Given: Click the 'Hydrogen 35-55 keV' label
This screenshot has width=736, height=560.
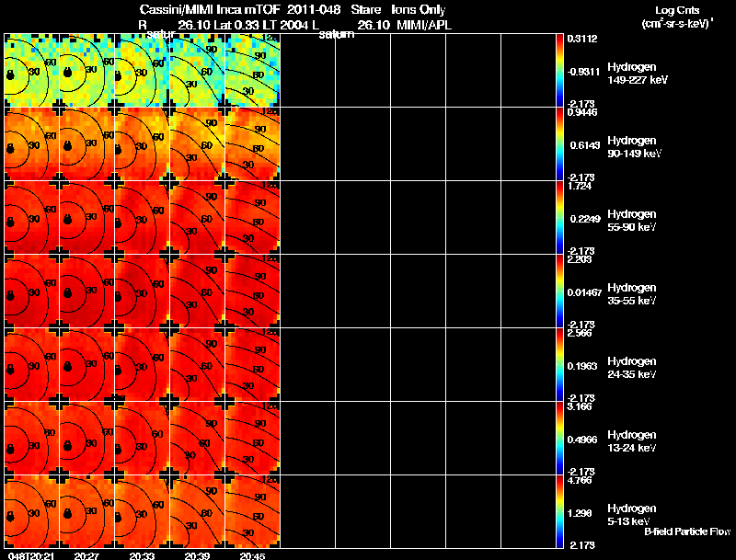Looking at the screenshot, I should [x=632, y=294].
